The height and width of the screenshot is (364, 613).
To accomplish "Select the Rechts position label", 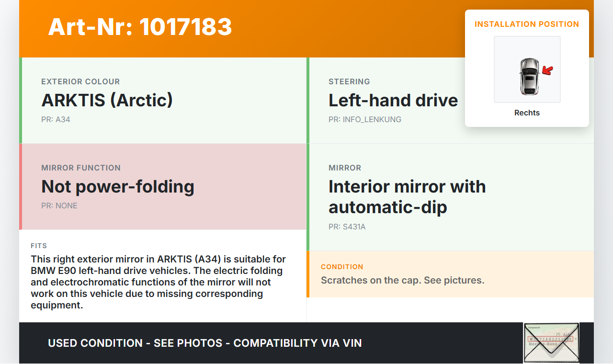I will (x=527, y=113).
